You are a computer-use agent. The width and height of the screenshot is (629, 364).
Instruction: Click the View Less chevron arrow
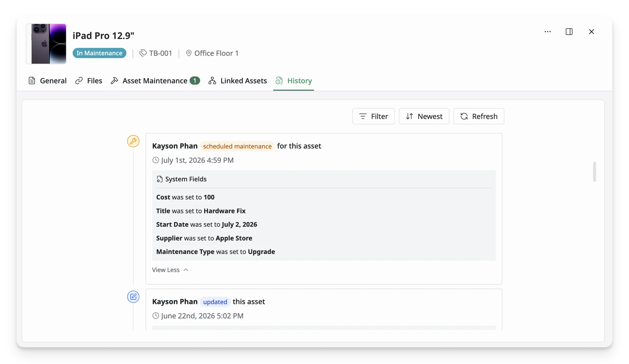[x=186, y=270]
